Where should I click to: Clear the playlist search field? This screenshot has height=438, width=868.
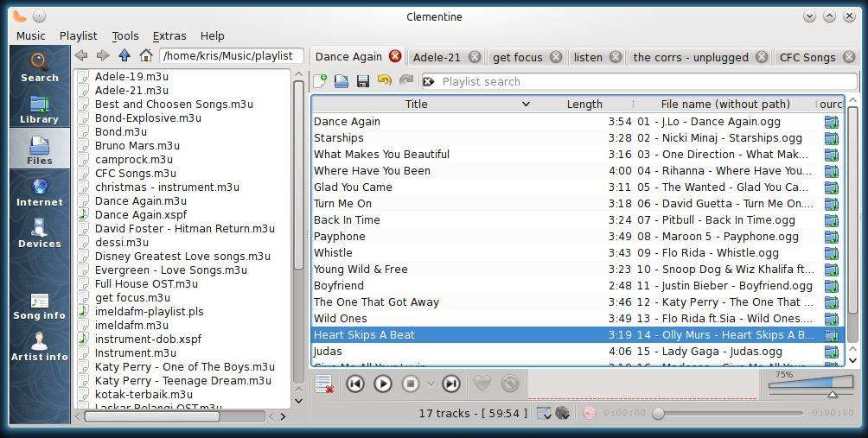point(429,82)
